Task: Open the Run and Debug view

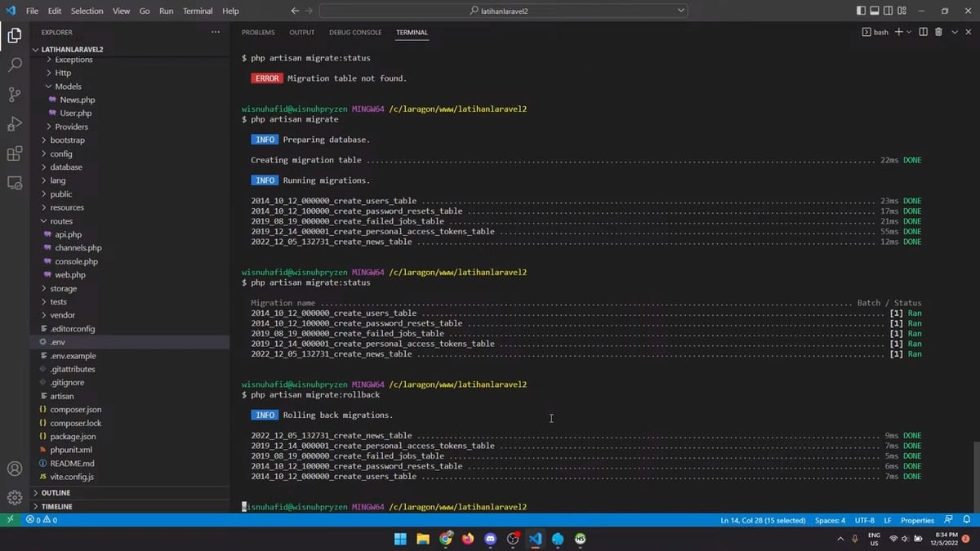Action: (x=14, y=124)
